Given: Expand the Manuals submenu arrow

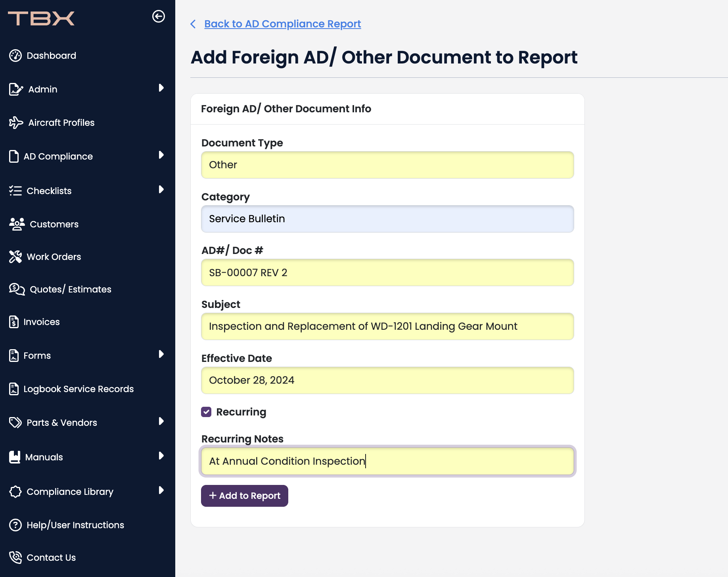Looking at the screenshot, I should (x=161, y=456).
